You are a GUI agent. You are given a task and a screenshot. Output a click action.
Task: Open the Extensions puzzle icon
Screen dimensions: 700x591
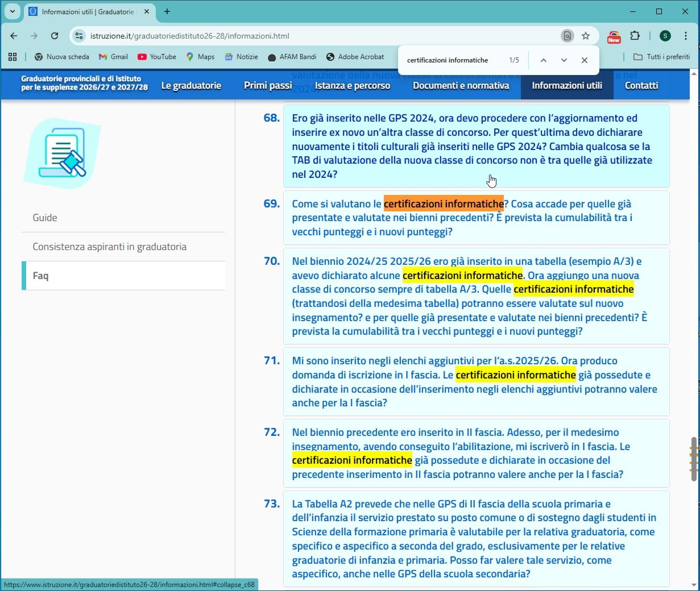tap(635, 36)
